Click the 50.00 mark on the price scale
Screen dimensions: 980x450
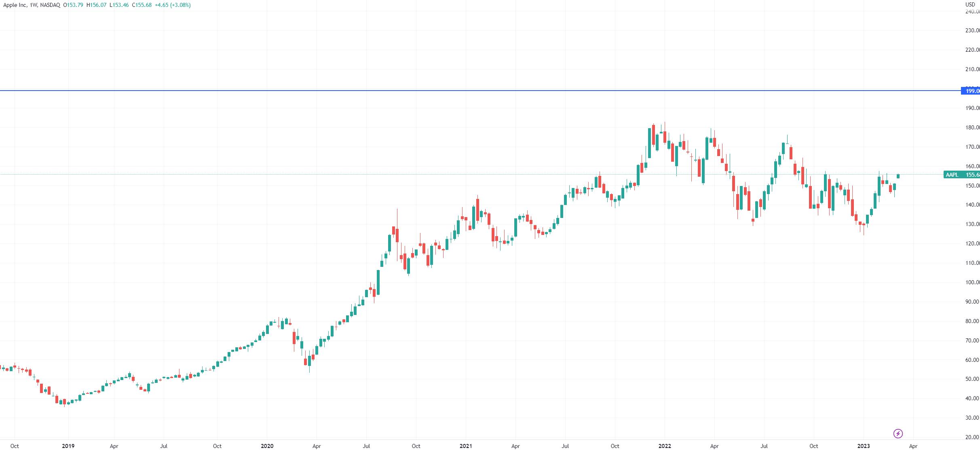pyautogui.click(x=972, y=379)
